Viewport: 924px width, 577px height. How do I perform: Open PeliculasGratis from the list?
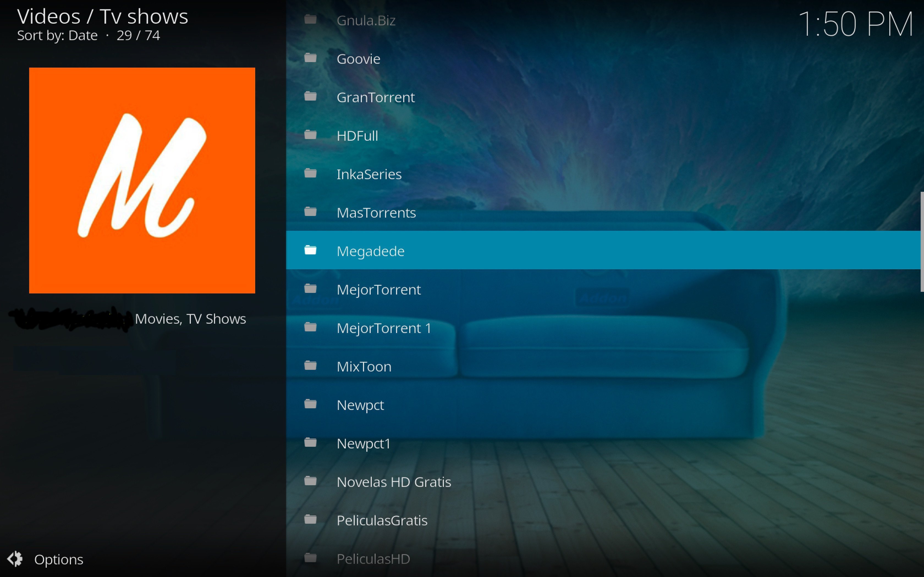point(603,520)
